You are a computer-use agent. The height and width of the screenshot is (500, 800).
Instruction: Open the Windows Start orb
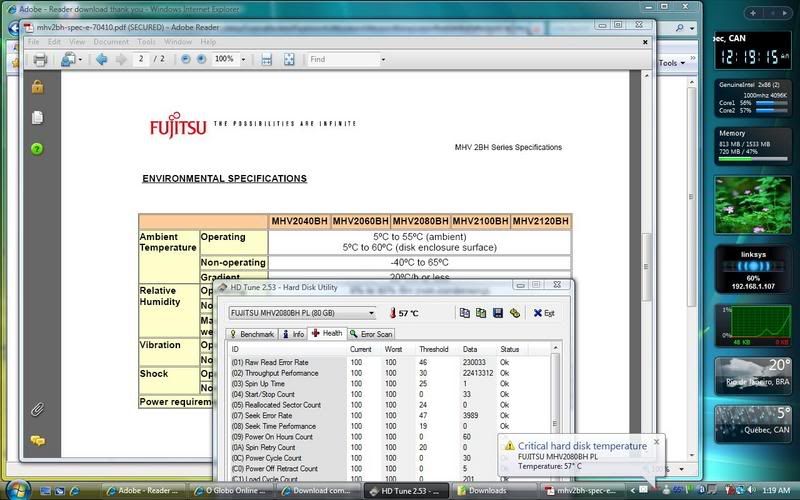point(18,489)
